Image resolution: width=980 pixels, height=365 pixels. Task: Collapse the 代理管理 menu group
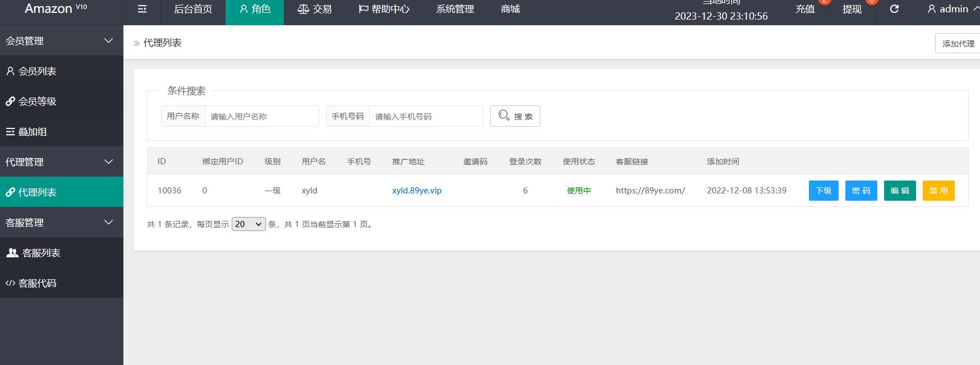coord(62,161)
